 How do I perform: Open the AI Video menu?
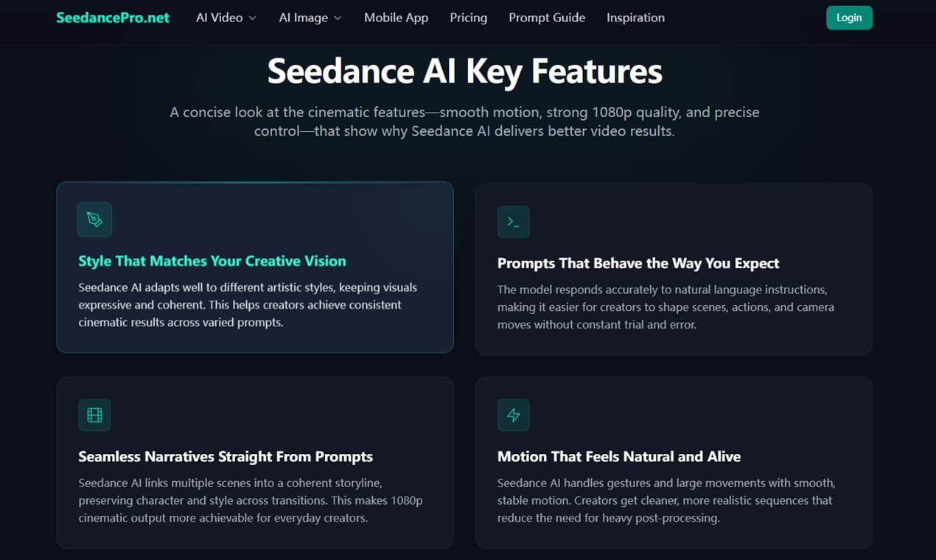point(220,18)
